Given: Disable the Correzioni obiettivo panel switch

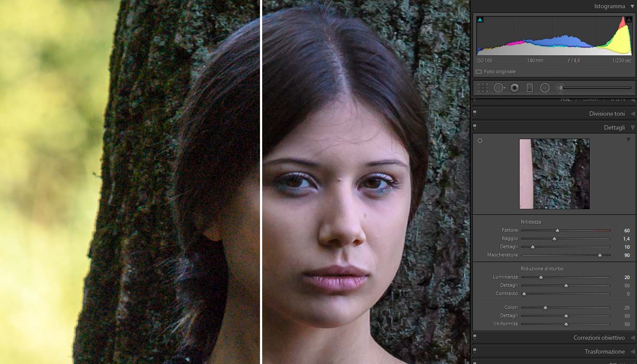Looking at the screenshot, I should point(475,337).
